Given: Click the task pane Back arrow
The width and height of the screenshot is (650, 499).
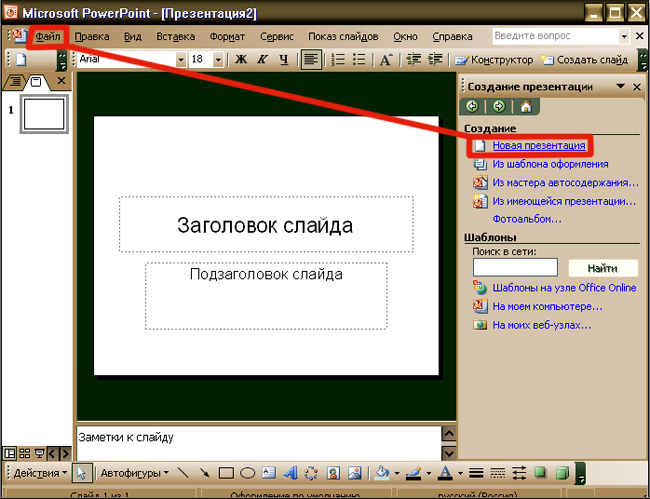Looking at the screenshot, I should pos(472,107).
